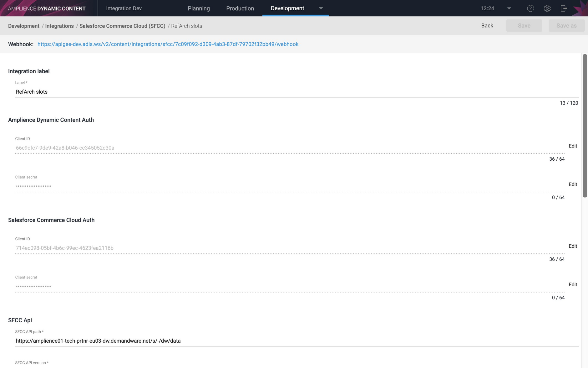Open Salesforce Commerce Cloud (SFCC) breadcrumb
Screen dimensions: 588x368
pyautogui.click(x=122, y=26)
